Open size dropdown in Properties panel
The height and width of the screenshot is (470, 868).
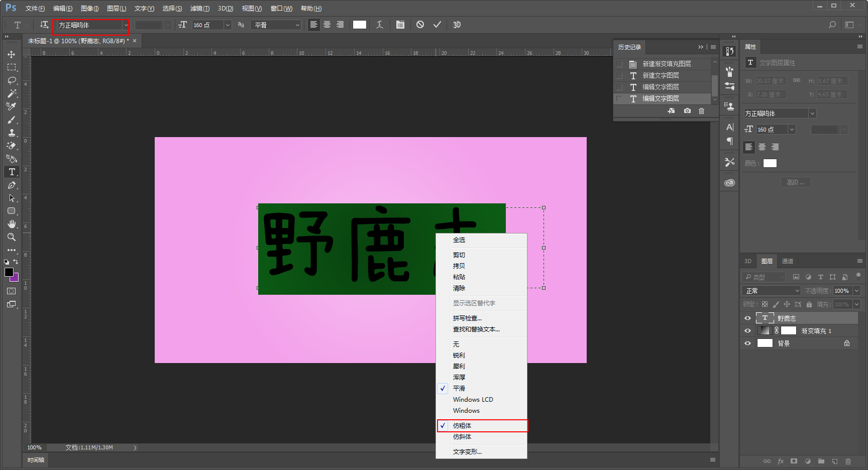[792, 130]
